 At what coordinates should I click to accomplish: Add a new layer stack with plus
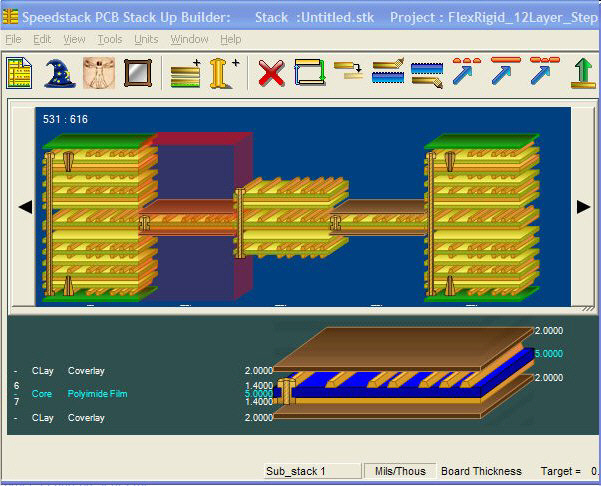point(186,73)
